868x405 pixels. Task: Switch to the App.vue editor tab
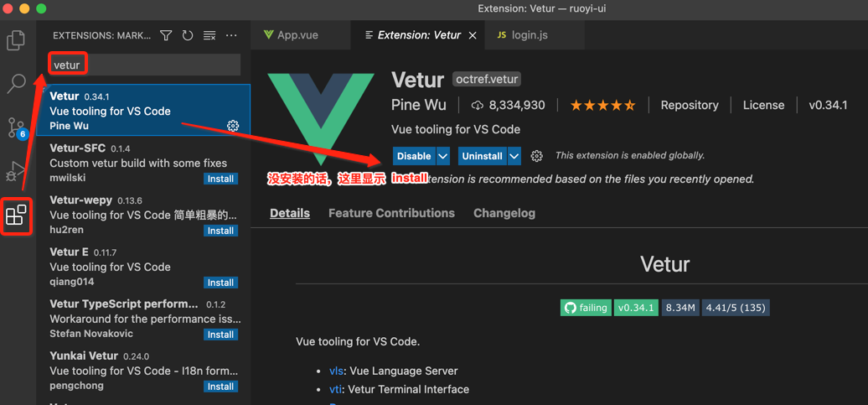click(300, 35)
